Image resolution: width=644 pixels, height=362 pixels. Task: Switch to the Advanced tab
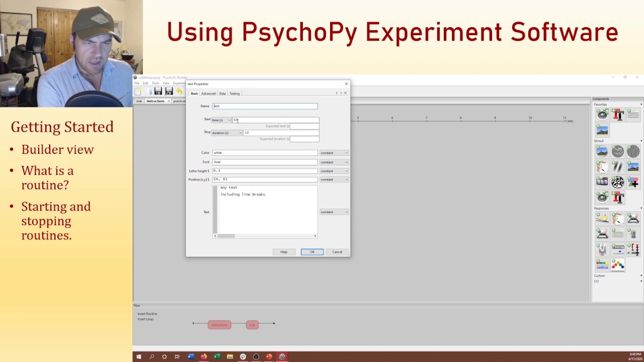tap(208, 94)
